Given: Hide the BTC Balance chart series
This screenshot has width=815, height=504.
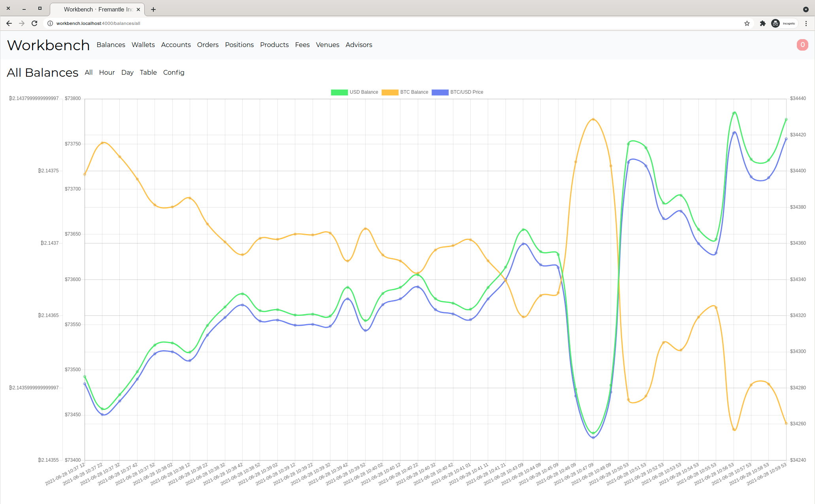Looking at the screenshot, I should pos(405,92).
